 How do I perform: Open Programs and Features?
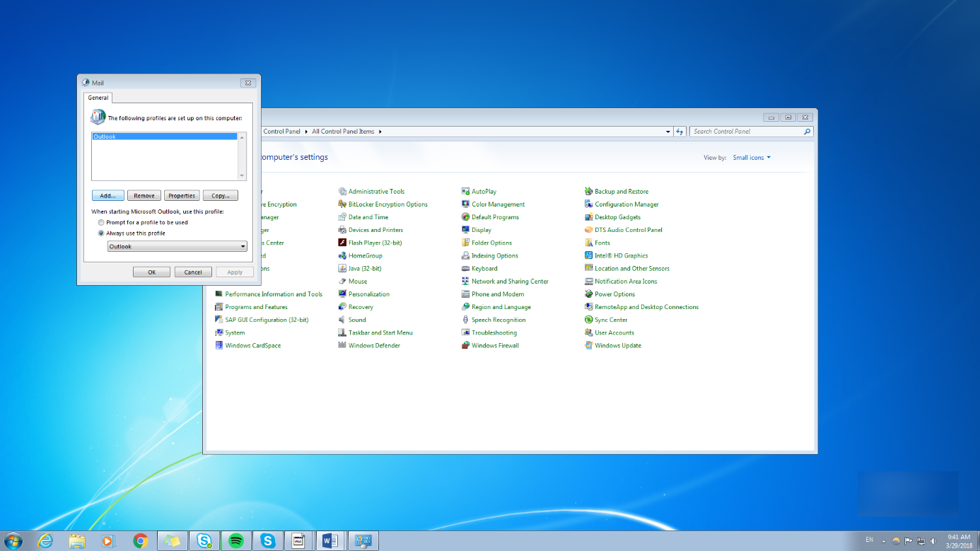click(x=251, y=307)
